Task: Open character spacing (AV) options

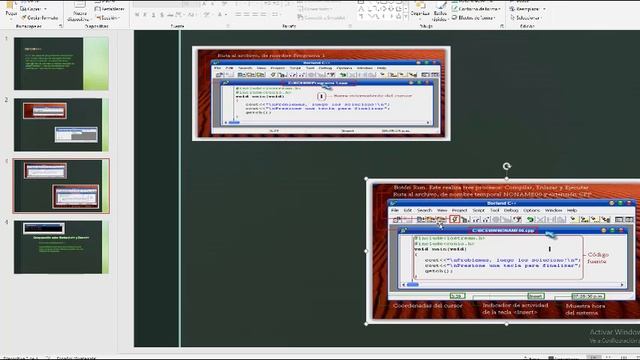Action: [x=180, y=15]
